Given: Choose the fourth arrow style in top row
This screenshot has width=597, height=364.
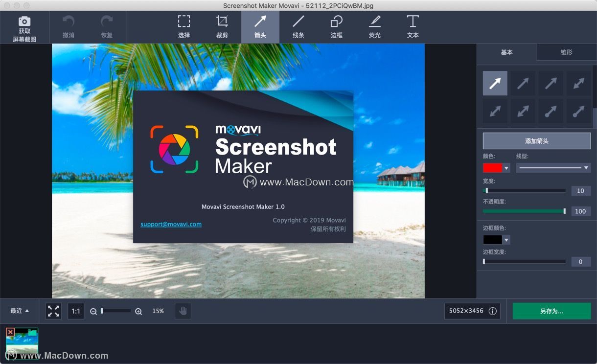Looking at the screenshot, I should [579, 83].
